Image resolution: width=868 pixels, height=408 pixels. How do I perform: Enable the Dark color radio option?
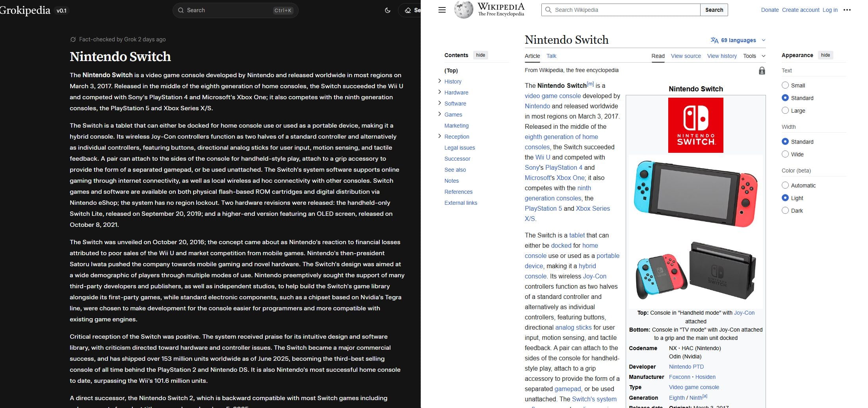pos(785,211)
